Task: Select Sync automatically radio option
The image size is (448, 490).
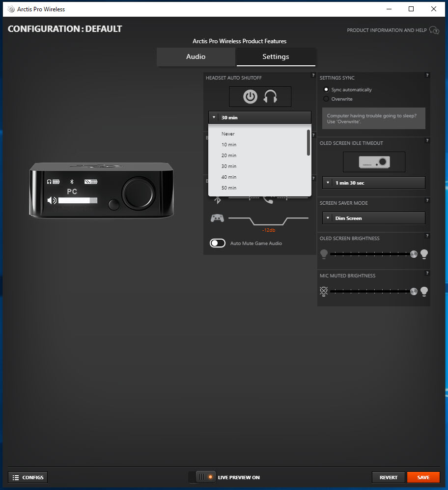Action: [326, 90]
